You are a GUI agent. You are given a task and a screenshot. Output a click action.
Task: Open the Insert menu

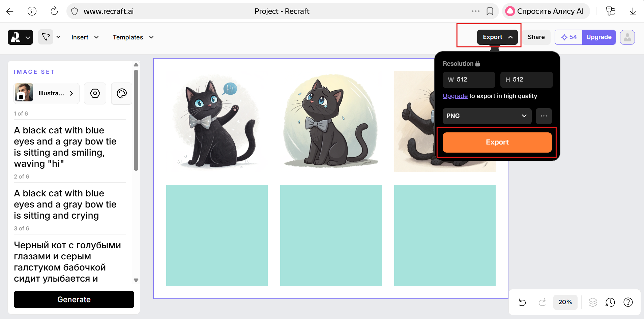(85, 37)
